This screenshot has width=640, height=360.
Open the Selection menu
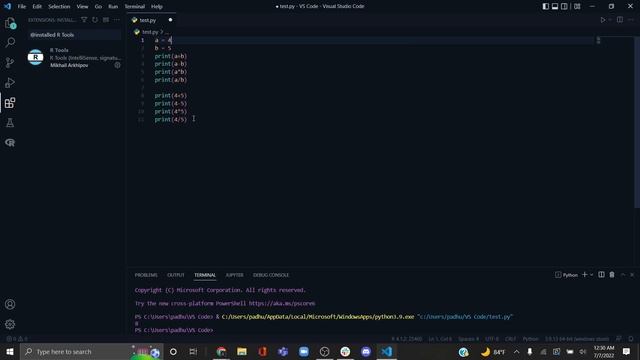tap(59, 6)
